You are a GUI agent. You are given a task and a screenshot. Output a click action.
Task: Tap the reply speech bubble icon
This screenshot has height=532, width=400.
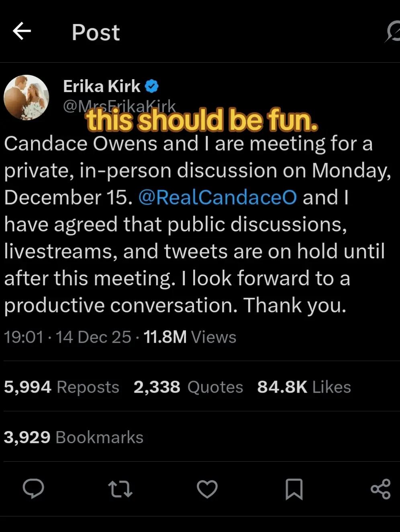(33, 489)
